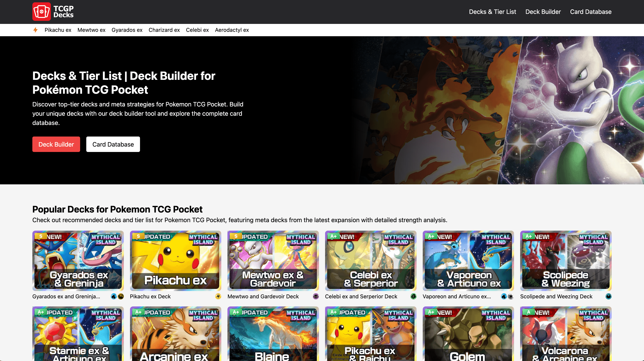644x361 pixels.
Task: Select Charizard ex quick link
Action: pos(164,30)
